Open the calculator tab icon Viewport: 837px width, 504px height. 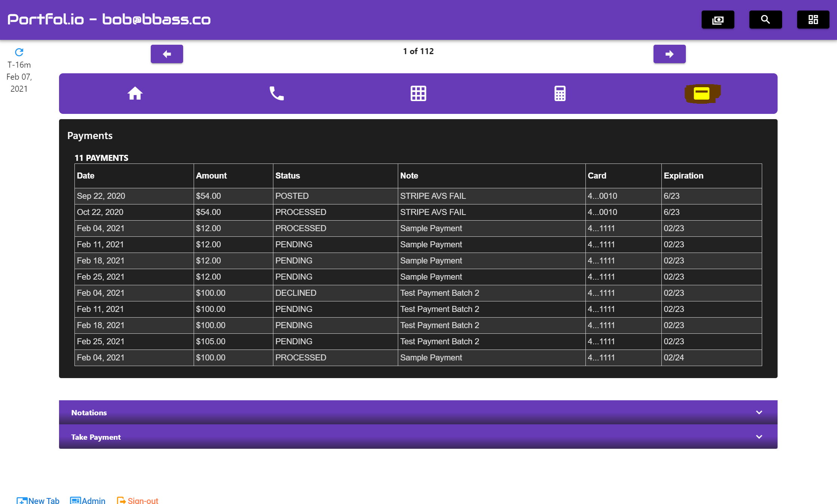(x=560, y=93)
